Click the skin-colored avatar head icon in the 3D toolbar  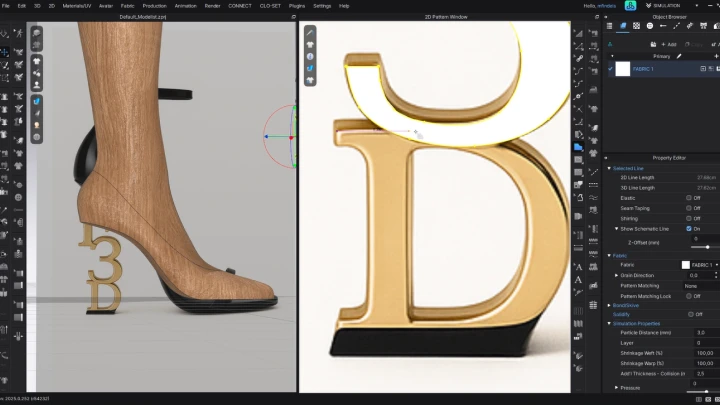[x=36, y=125]
